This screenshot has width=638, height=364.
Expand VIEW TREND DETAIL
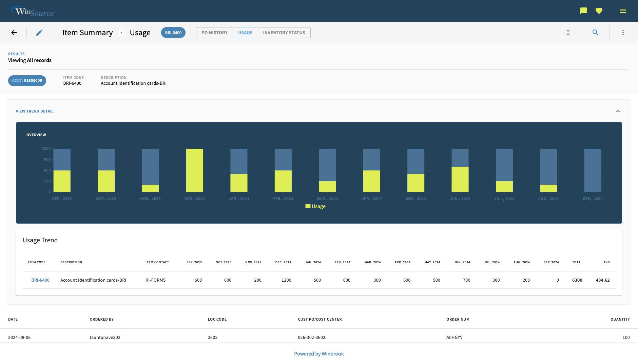(x=34, y=111)
